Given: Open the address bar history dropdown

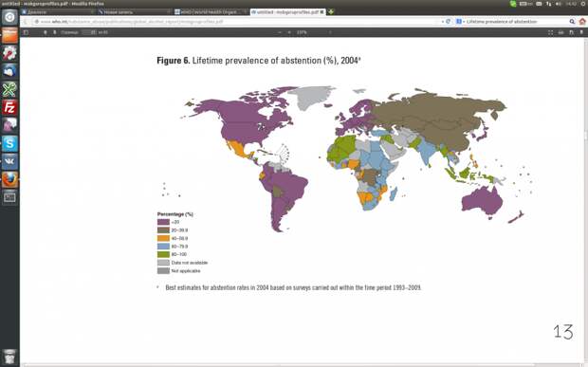Looking at the screenshot, I should pos(443,22).
